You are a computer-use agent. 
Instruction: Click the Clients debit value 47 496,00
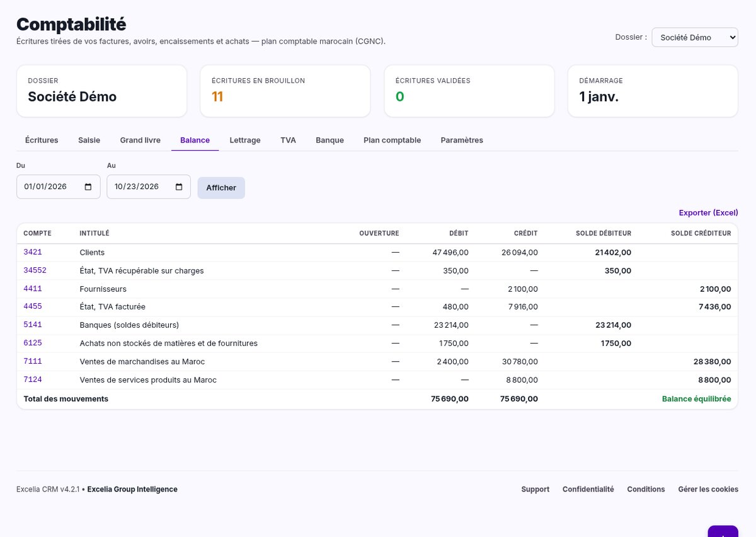(x=450, y=252)
